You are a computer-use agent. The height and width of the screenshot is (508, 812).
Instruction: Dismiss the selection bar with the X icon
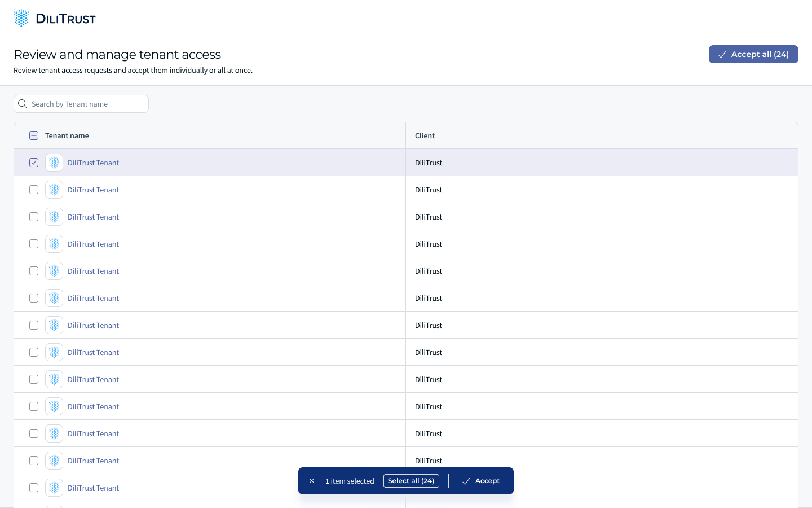click(x=312, y=481)
